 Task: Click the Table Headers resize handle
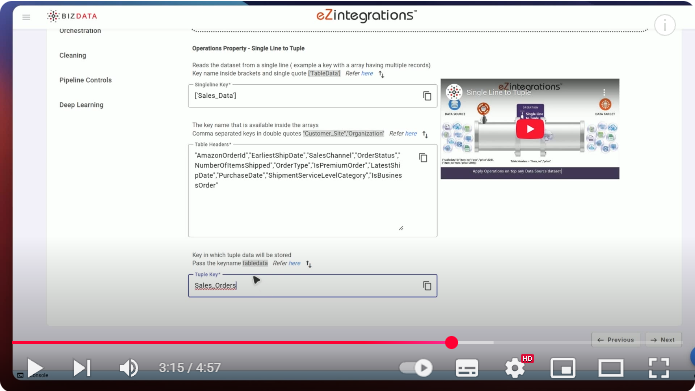(x=401, y=228)
